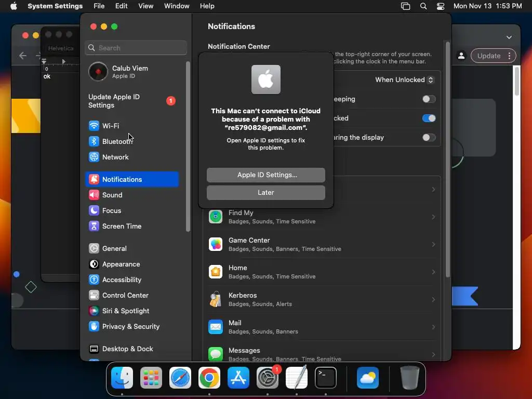Open General settings pane

point(131,249)
